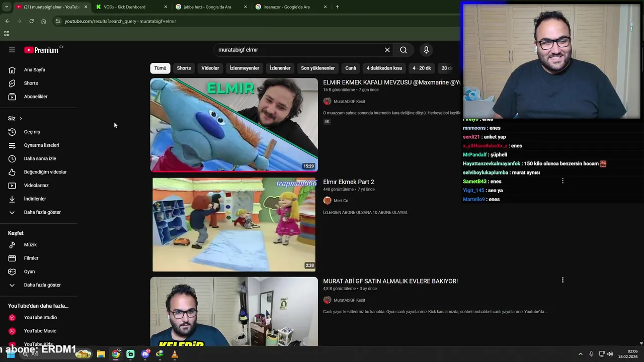Run the search with the magnifier button
The height and width of the screenshot is (362, 644).
[x=404, y=50]
